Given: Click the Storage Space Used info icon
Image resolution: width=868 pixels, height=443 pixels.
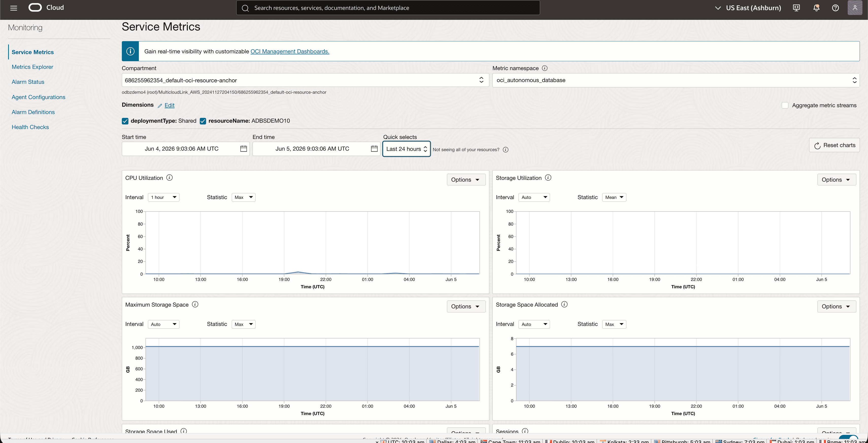Looking at the screenshot, I should coord(184,431).
